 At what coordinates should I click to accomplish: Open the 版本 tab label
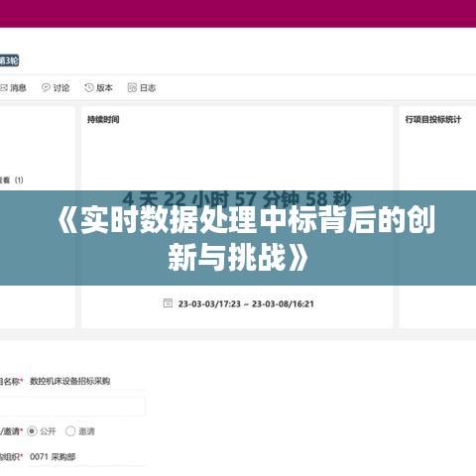(104, 88)
